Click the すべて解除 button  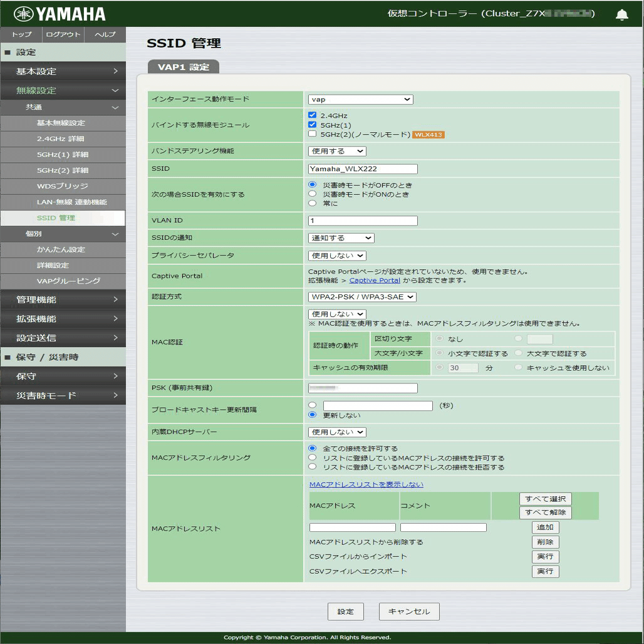pyautogui.click(x=544, y=512)
